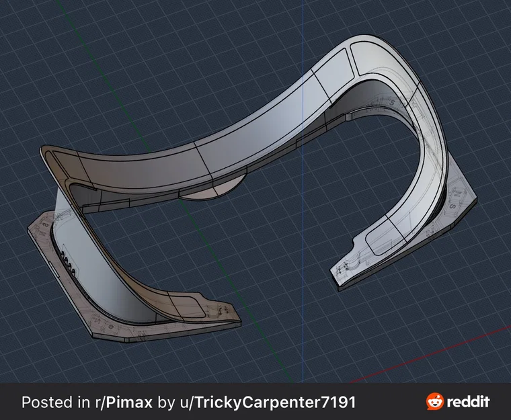Click the Reddit logo icon
Image resolution: width=511 pixels, height=420 pixels.
(x=435, y=401)
